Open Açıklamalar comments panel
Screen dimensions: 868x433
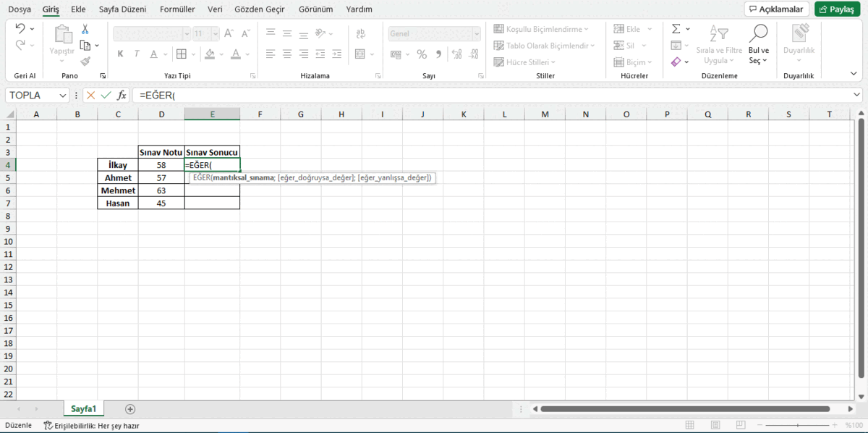[775, 9]
